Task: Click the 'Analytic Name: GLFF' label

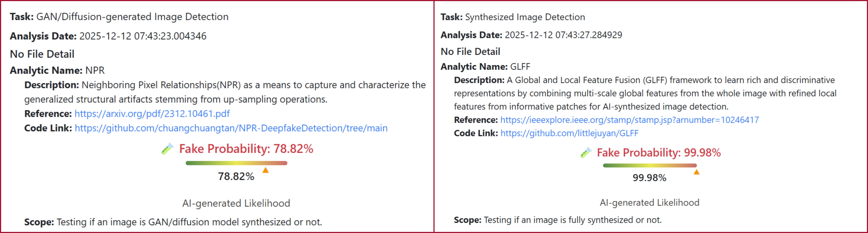Action: click(x=485, y=67)
